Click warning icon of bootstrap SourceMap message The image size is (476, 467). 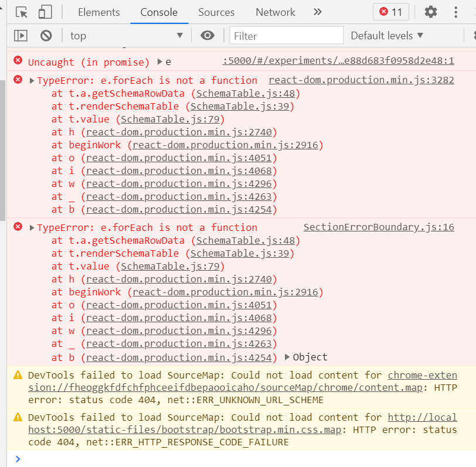click(x=18, y=417)
